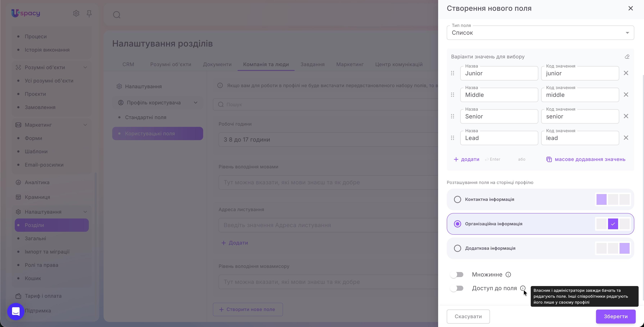Select Організаційна інформація radio option
The image size is (644, 327).
[x=458, y=224]
